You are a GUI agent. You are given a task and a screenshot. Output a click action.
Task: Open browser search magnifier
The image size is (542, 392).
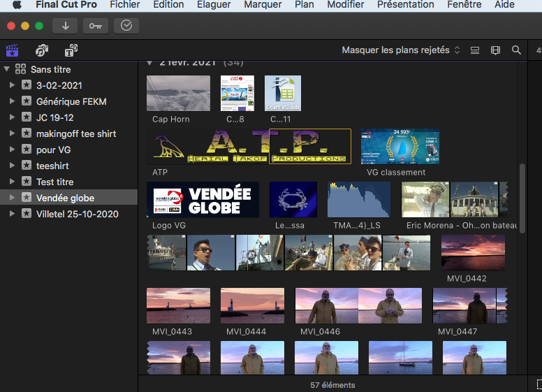(516, 50)
